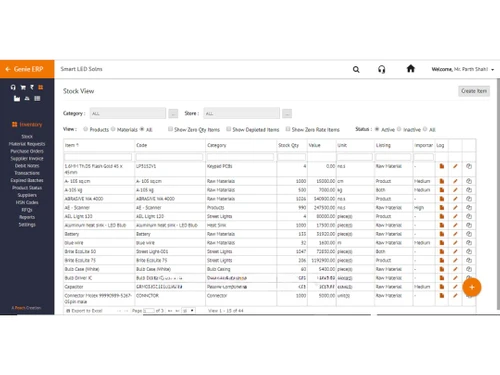
Task: Open the log icon on the Connector Molex row
Action: click(x=442, y=296)
